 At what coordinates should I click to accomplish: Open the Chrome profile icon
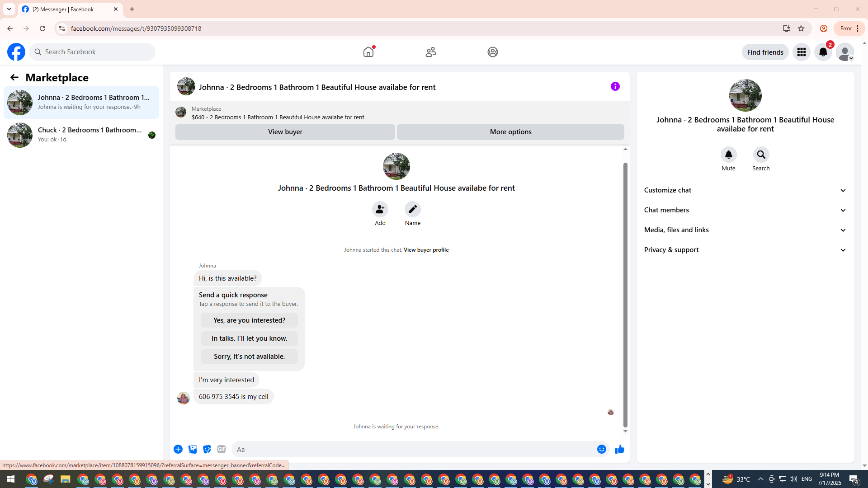point(824,28)
